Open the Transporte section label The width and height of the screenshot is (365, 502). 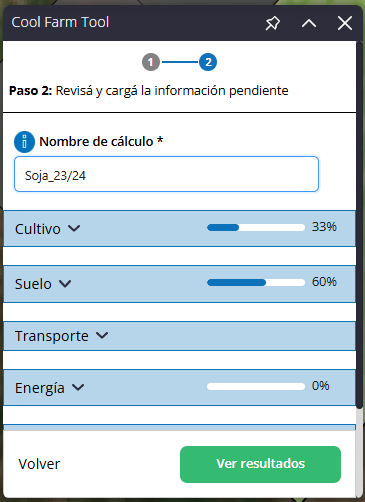coord(52,336)
